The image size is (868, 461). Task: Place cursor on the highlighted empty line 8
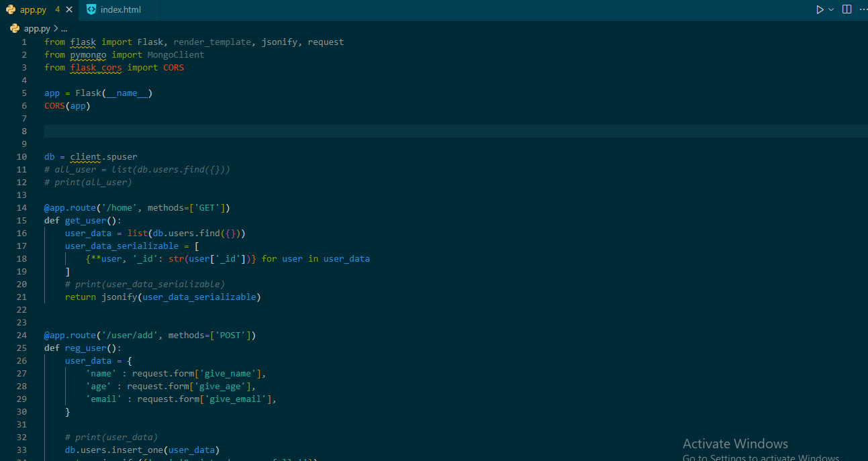(x=134, y=130)
